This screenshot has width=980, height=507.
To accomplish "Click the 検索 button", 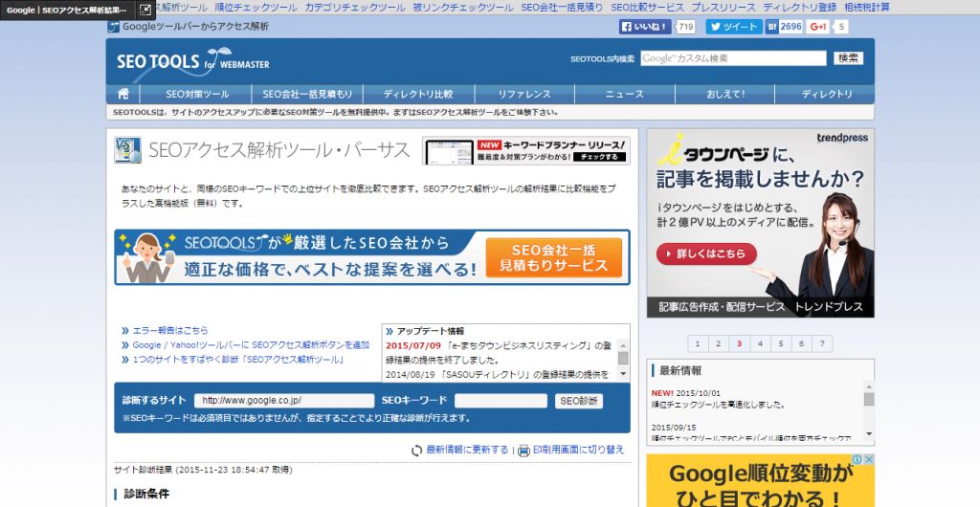I will [848, 58].
